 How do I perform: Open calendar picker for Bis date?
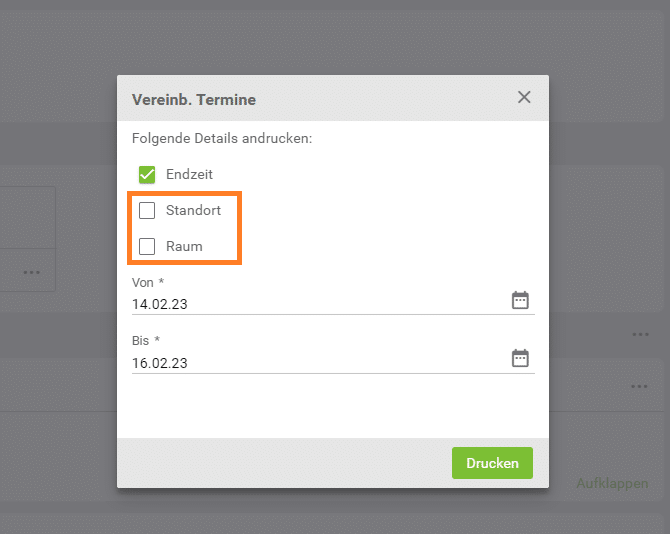(x=520, y=358)
